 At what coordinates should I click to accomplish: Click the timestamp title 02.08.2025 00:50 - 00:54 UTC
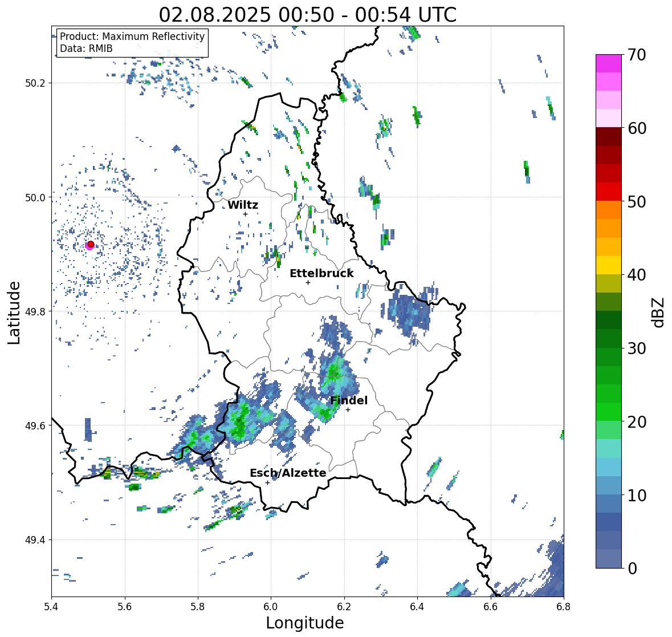point(308,15)
